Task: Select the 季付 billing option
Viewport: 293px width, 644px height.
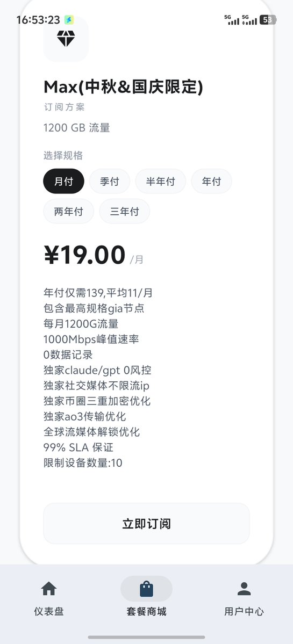Action: tap(109, 181)
